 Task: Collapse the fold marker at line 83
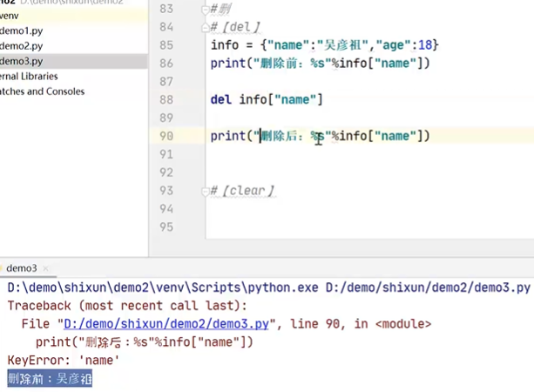coord(206,10)
